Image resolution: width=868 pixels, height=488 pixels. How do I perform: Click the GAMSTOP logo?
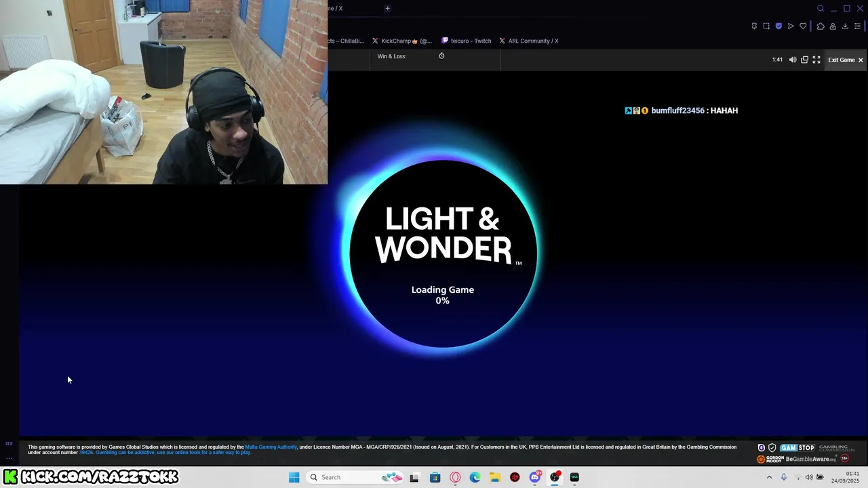(797, 448)
